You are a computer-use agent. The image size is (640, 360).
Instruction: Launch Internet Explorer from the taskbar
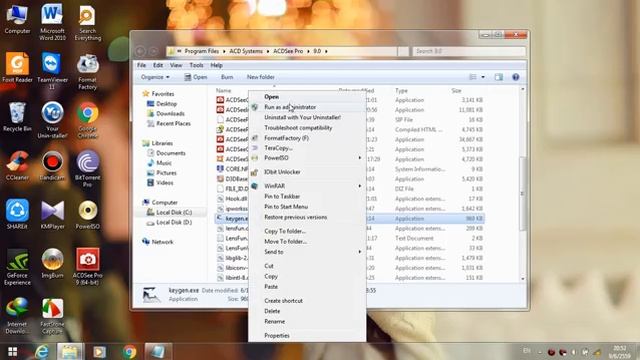click(42, 352)
